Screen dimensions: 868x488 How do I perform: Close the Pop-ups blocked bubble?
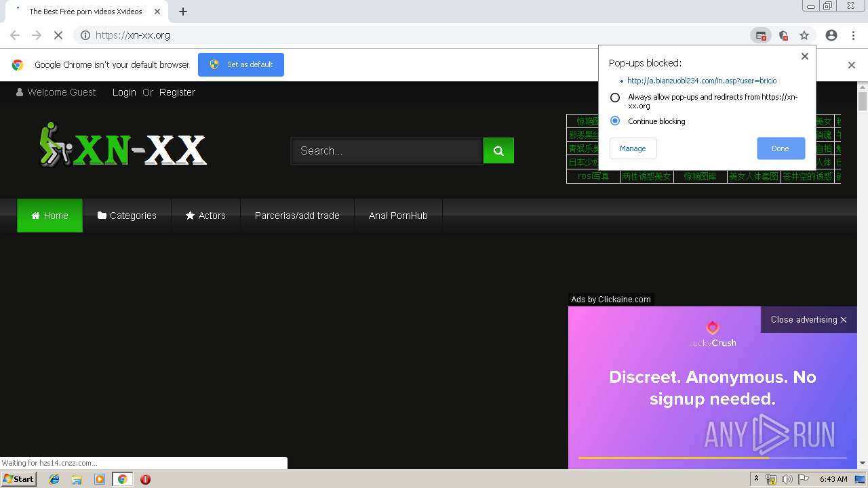click(x=805, y=56)
